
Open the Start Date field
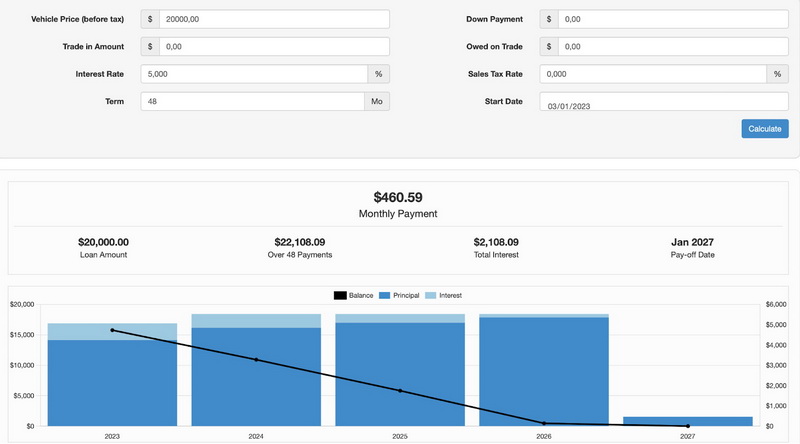(664, 101)
